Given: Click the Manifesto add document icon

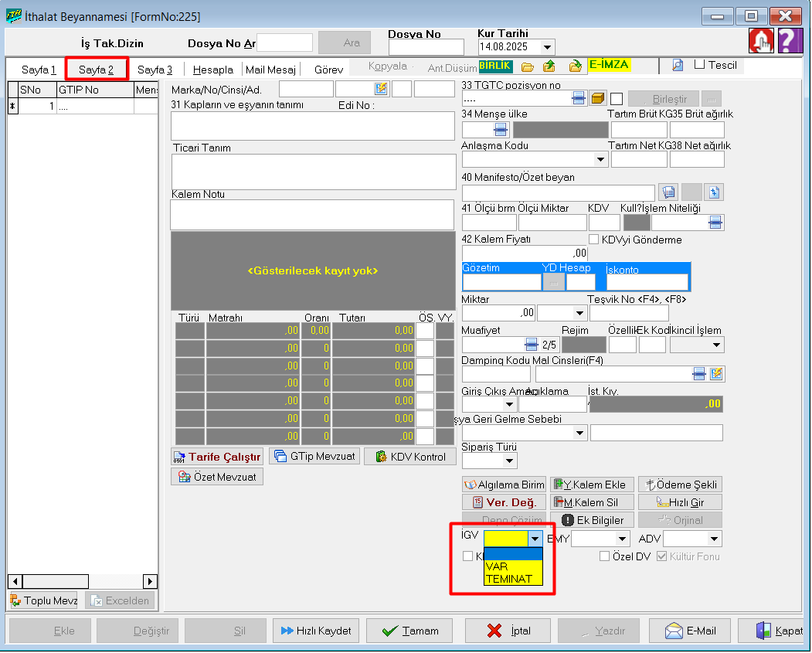Looking at the screenshot, I should (x=714, y=192).
